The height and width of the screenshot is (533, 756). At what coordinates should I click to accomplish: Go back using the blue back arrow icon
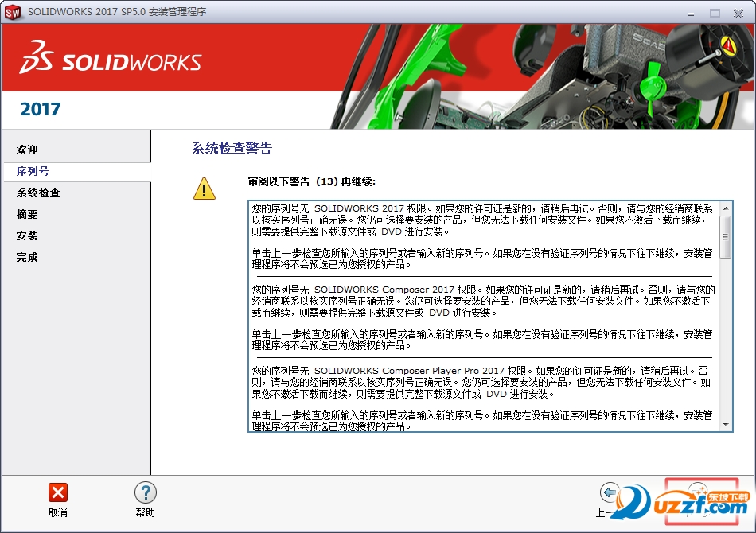610,492
